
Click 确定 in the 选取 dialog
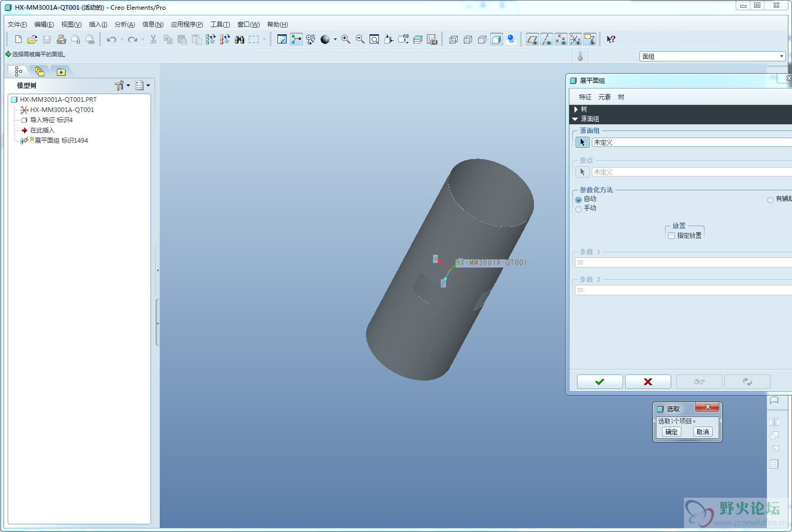click(x=671, y=432)
